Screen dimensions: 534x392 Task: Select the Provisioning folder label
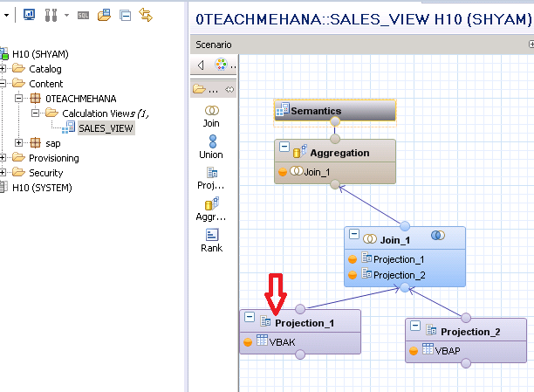(x=54, y=158)
